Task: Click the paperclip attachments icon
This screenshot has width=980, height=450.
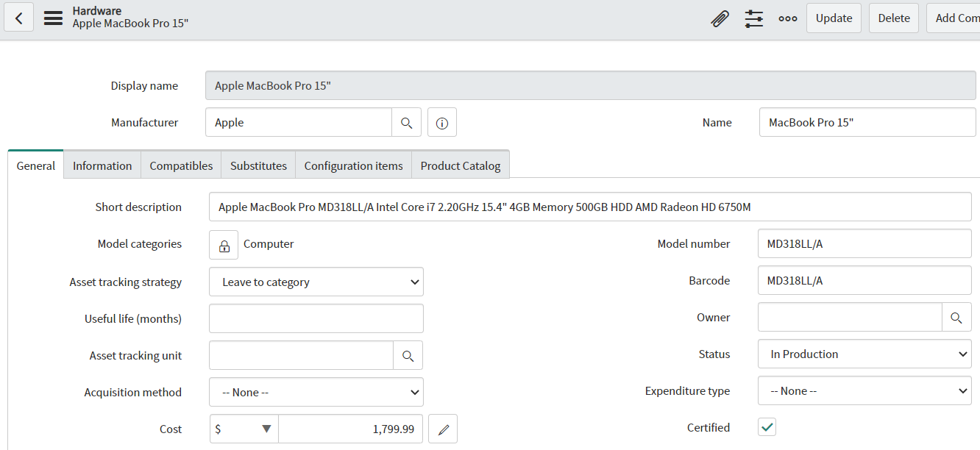Action: pos(720,18)
